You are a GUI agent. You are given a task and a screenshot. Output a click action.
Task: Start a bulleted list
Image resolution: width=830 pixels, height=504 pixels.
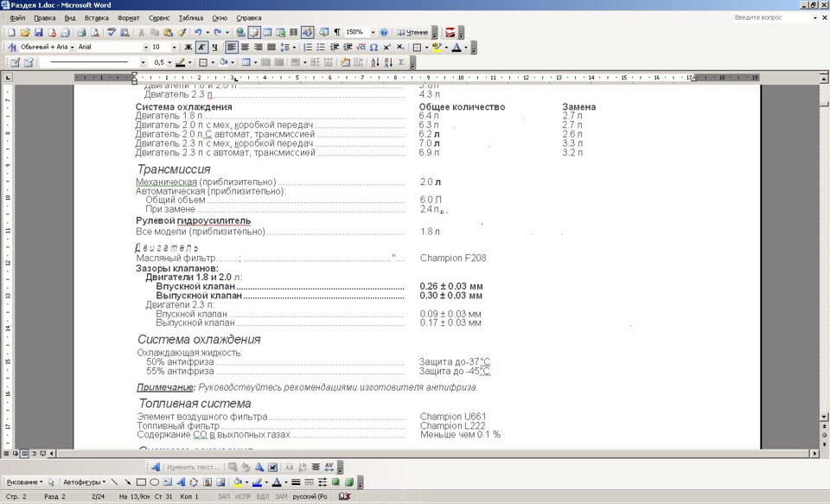coord(321,48)
